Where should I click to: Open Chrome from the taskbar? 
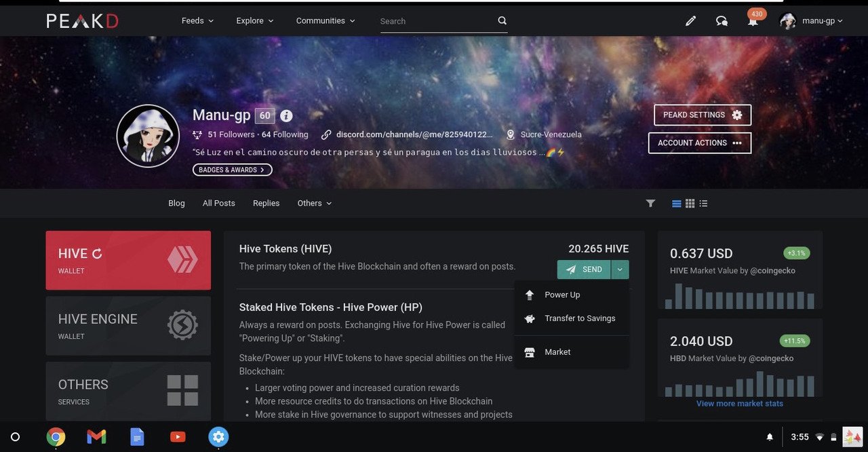pos(56,436)
